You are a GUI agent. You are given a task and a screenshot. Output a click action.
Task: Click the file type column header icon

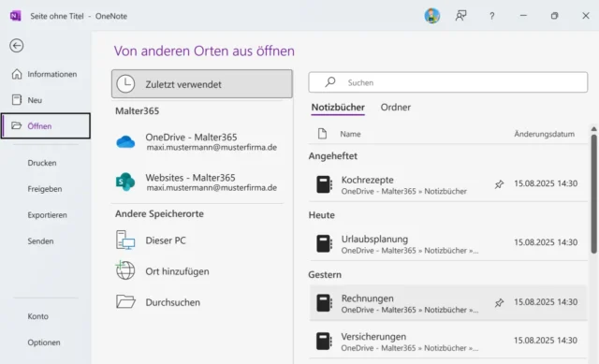coord(322,134)
